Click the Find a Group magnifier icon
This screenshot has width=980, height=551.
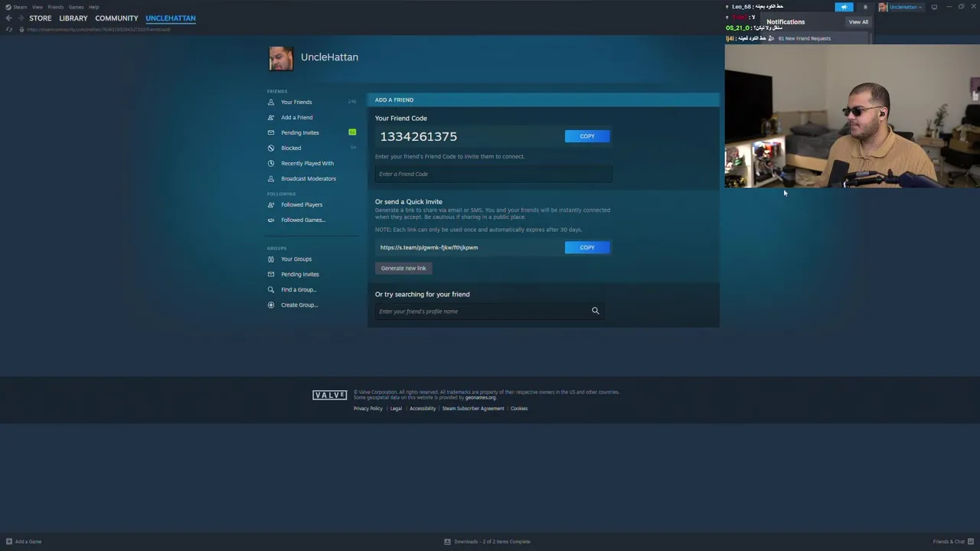(x=271, y=290)
